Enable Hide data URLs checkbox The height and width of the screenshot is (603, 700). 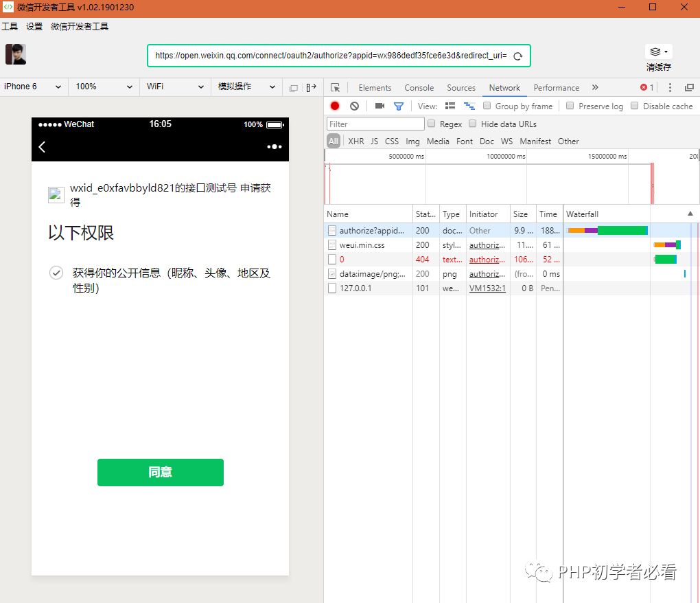(x=472, y=124)
